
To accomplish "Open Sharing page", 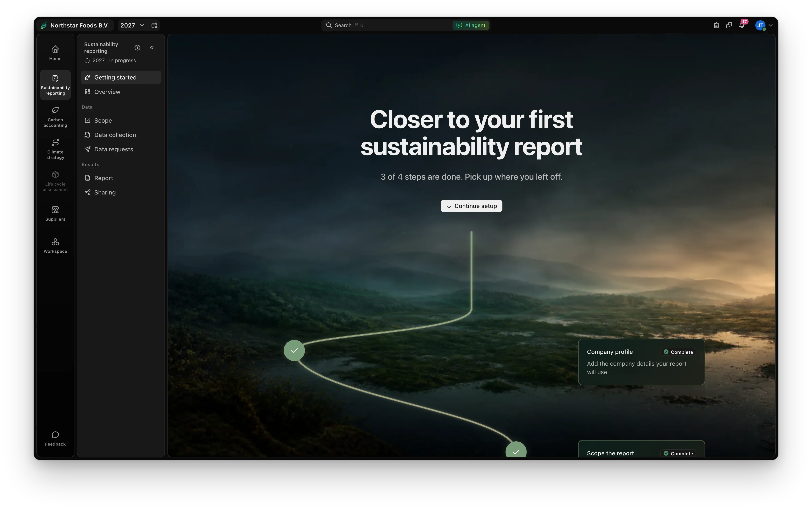I will (121, 193).
